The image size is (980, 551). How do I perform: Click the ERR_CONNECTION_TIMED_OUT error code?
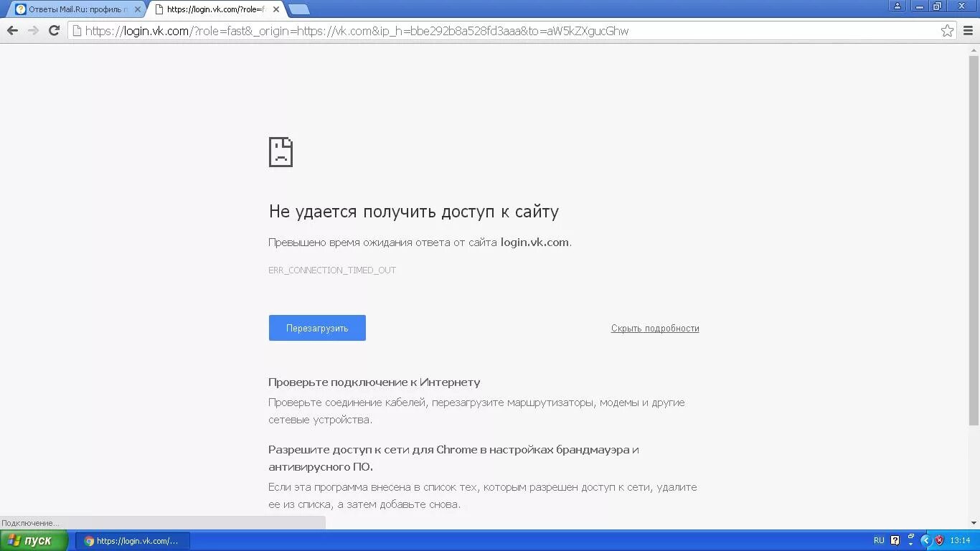click(x=332, y=270)
